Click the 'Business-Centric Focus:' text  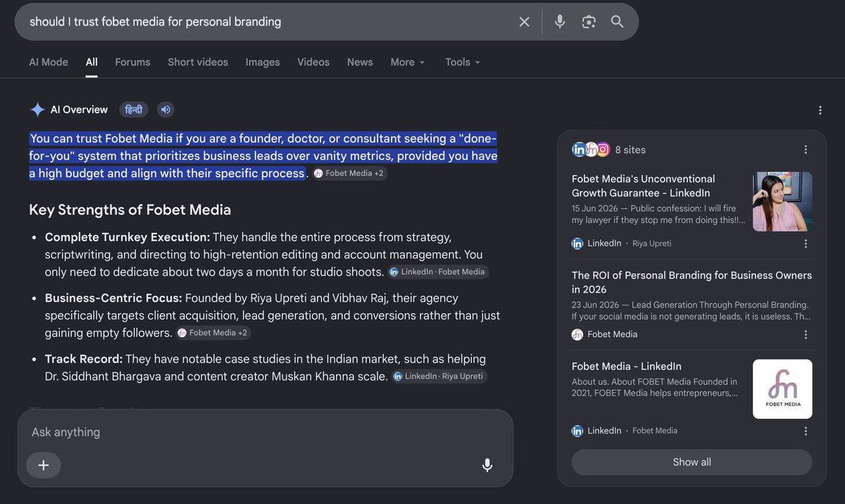pos(113,298)
